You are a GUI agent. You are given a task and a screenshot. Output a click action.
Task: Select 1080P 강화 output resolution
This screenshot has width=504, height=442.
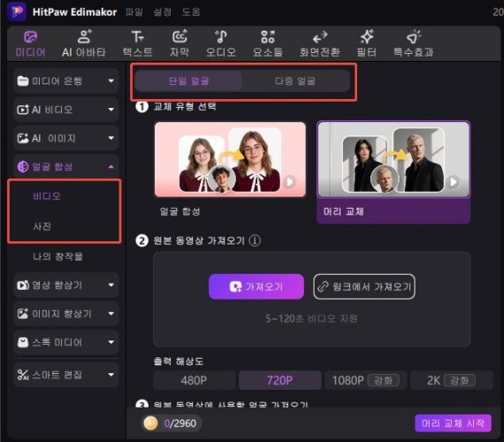coord(365,380)
